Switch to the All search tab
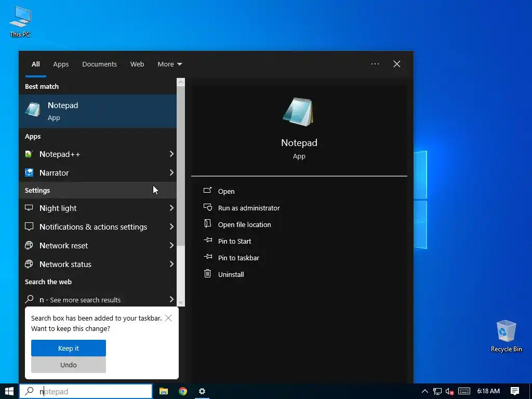Image resolution: width=532 pixels, height=399 pixels. 36,64
